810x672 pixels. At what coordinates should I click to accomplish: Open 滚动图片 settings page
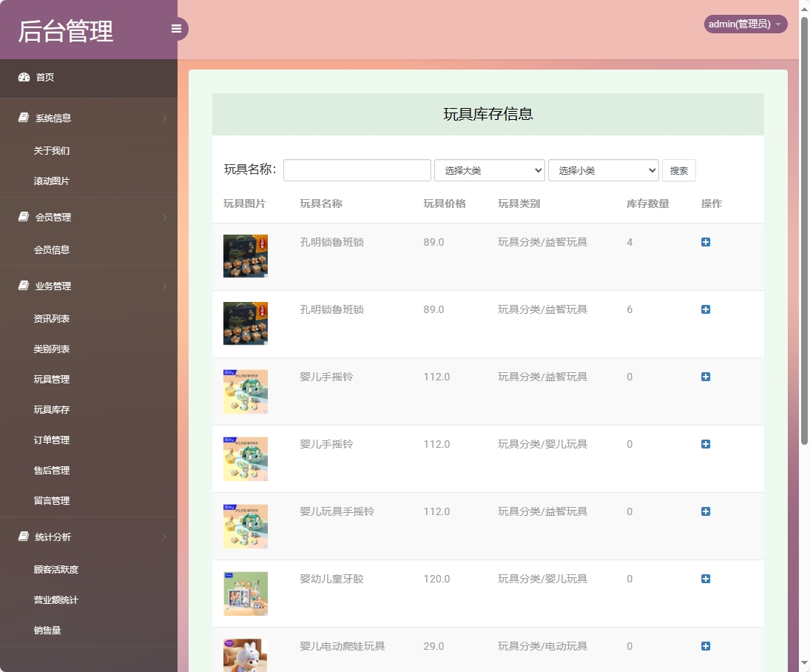pyautogui.click(x=50, y=180)
